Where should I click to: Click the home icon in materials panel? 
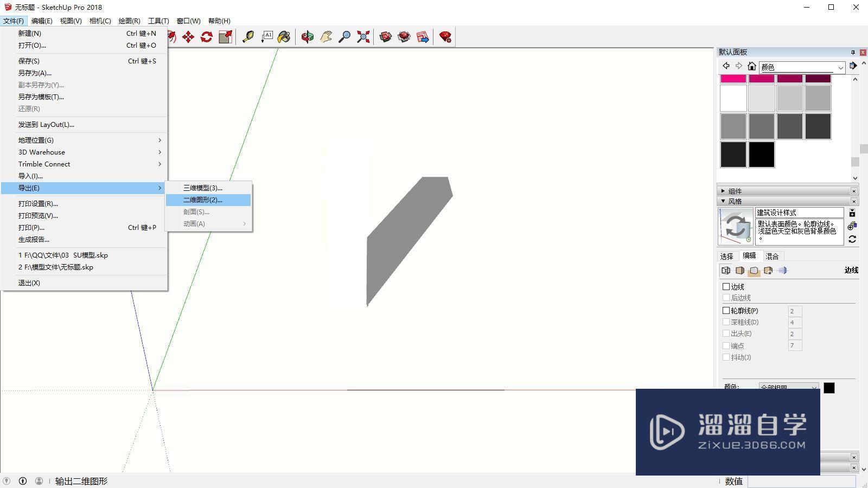pyautogui.click(x=751, y=66)
